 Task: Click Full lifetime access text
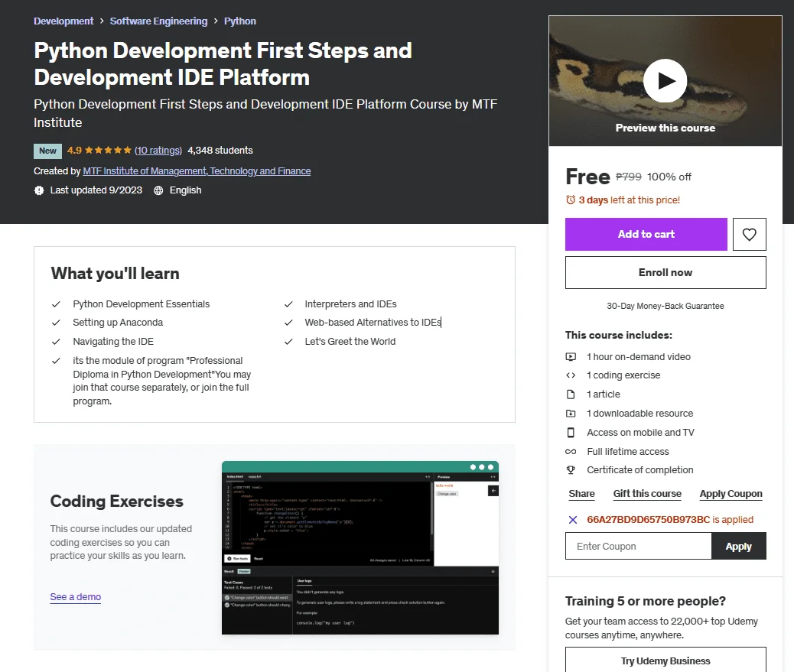point(628,451)
